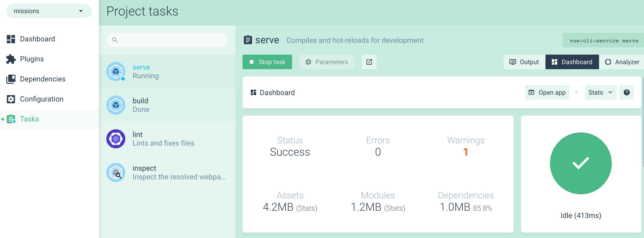The height and width of the screenshot is (238, 644).
Task: Click the Parameters gear icon
Action: pyautogui.click(x=308, y=62)
